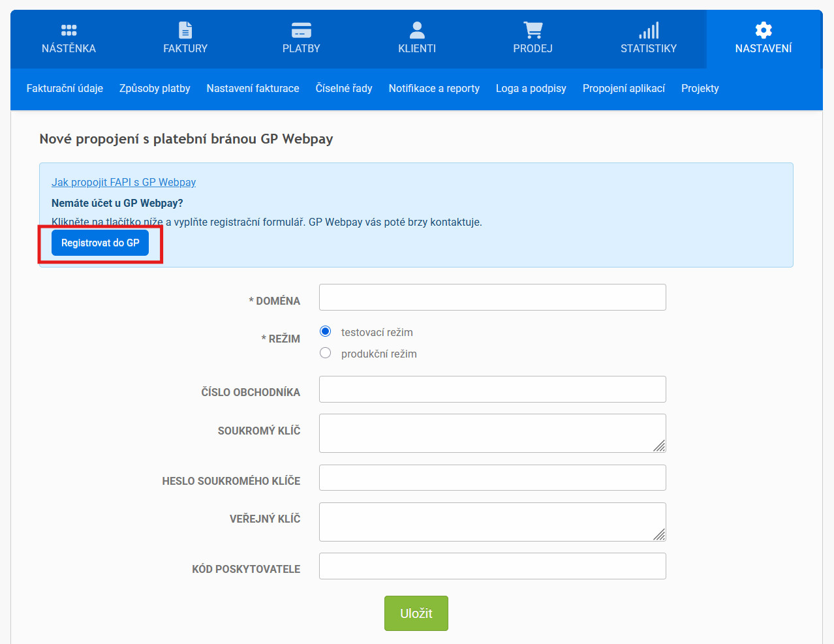Focus the Veřejný klíč text area

point(493,522)
